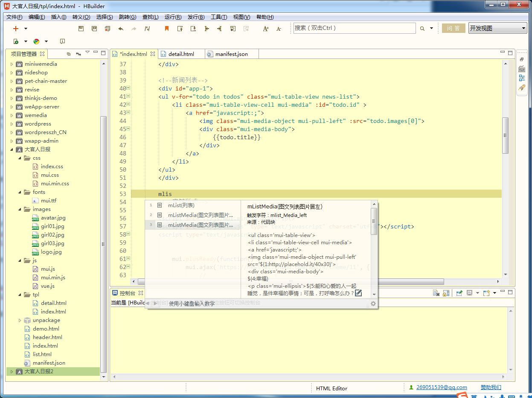Image resolution: width=532 pixels, height=398 pixels.
Task: Expand the unpackage folder
Action: pyautogui.click(x=20, y=320)
